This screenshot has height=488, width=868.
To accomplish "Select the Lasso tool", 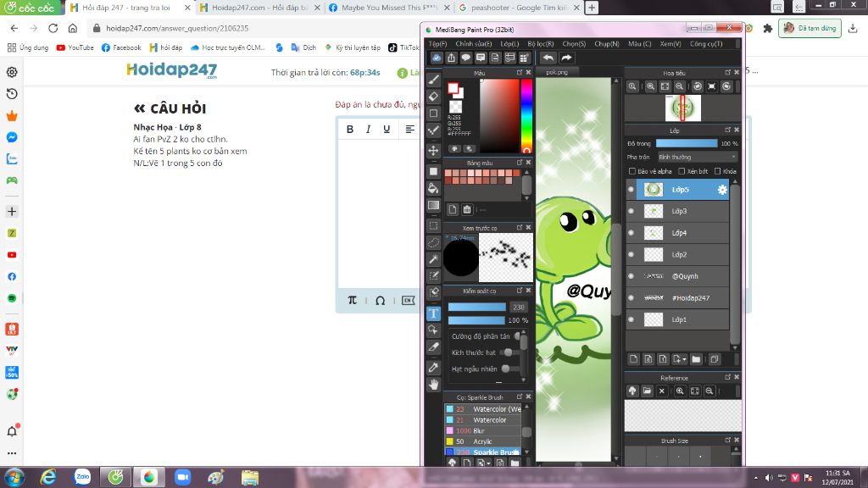I will click(x=434, y=242).
